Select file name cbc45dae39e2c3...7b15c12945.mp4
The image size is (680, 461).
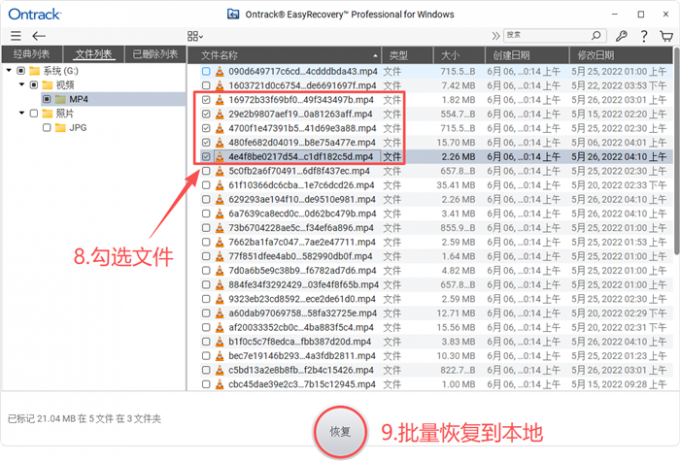[x=302, y=384]
